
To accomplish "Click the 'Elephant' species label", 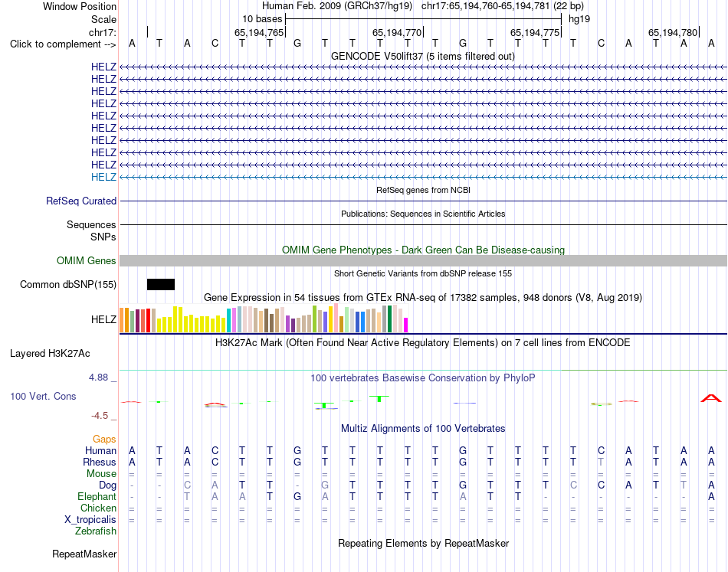I will pos(97,497).
